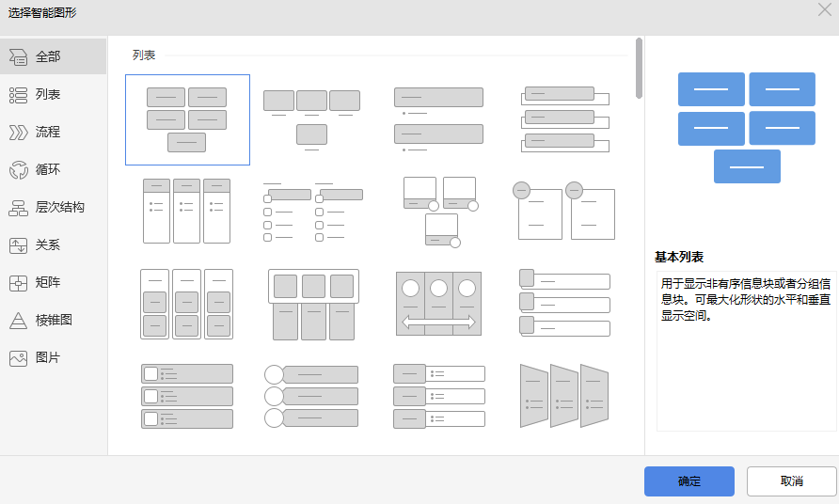Cancel the dialog with 取消 button

[791, 481]
